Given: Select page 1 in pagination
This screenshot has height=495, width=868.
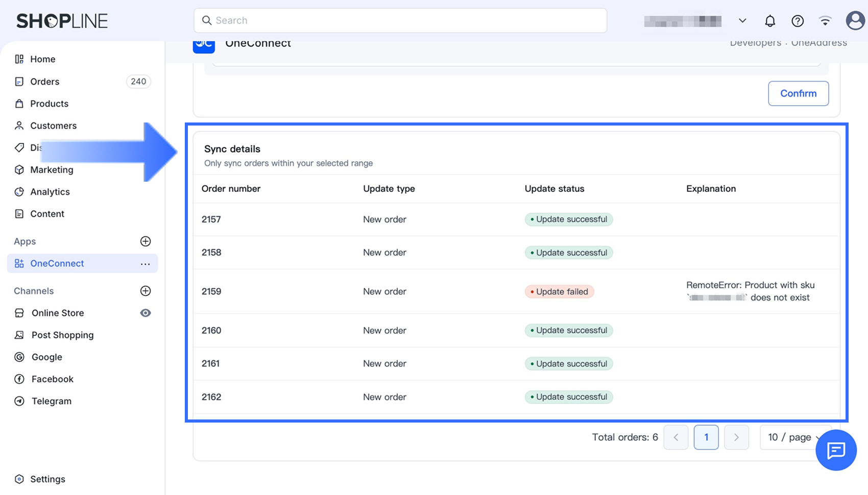Looking at the screenshot, I should pos(706,437).
